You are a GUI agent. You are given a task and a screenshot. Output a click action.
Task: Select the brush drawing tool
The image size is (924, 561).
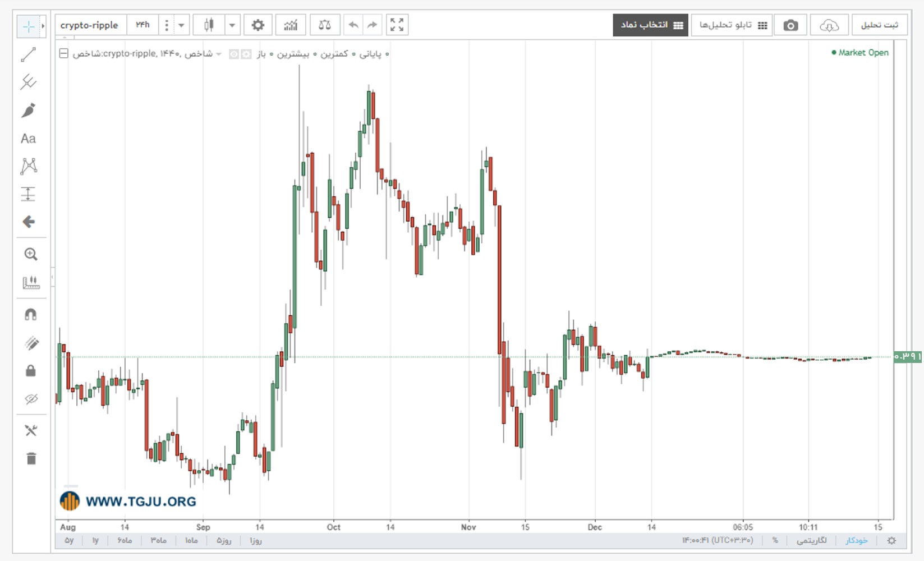28,111
